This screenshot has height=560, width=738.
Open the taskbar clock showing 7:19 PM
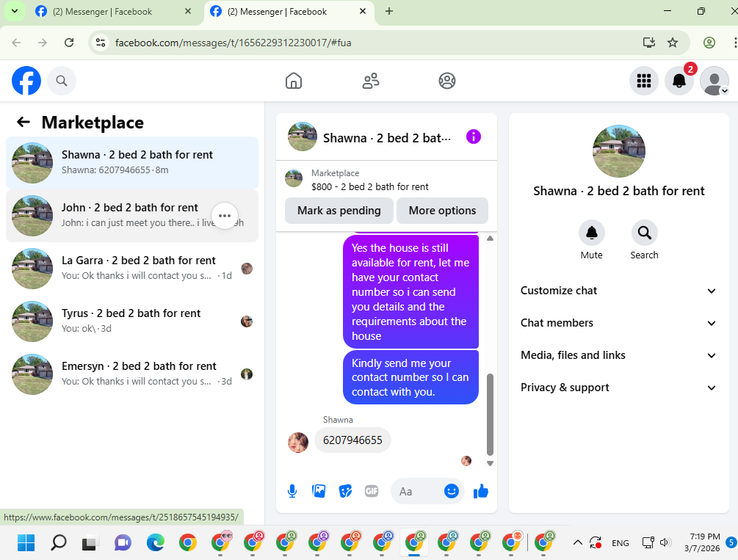pos(702,542)
